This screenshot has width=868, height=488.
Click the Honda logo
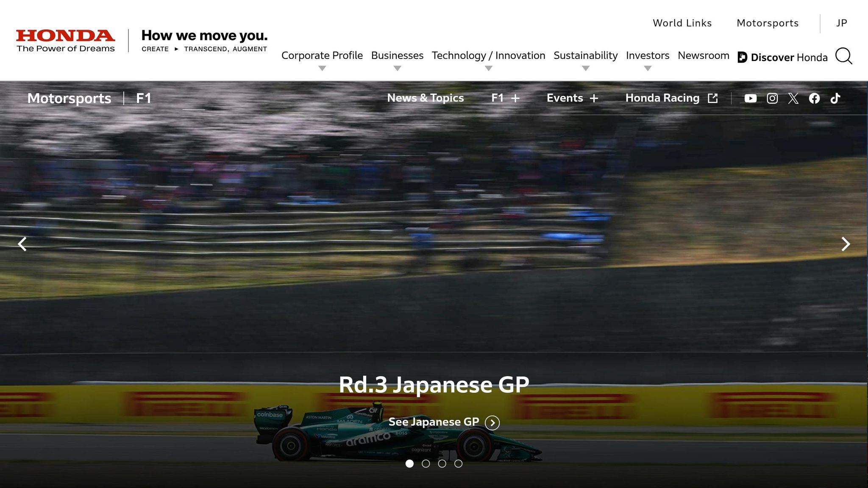[66, 41]
